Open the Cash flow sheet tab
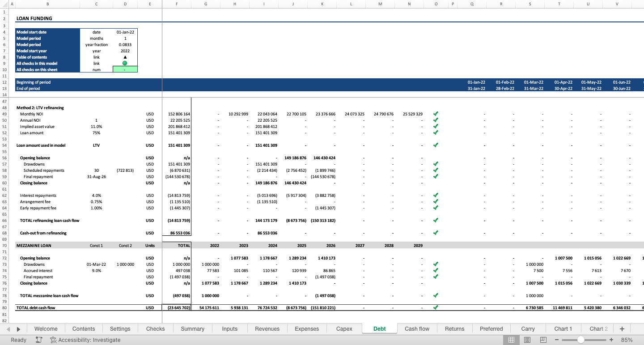Image resolution: width=644 pixels, height=345 pixels. pyautogui.click(x=417, y=328)
